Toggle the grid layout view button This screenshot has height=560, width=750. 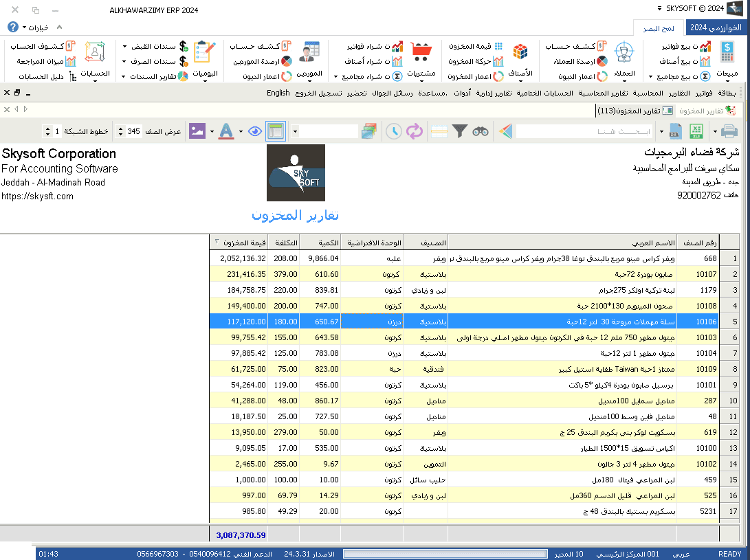(276, 131)
